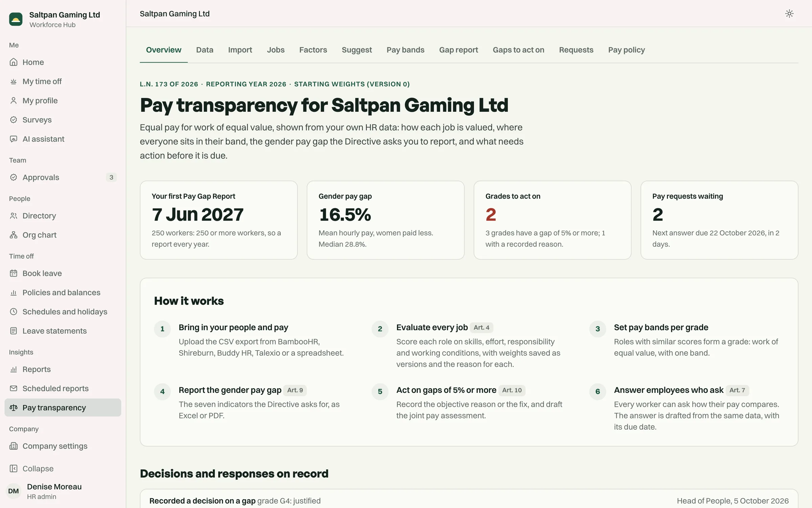The image size is (812, 508).
Task: Open the Pay requests waiting card
Action: coord(719,220)
